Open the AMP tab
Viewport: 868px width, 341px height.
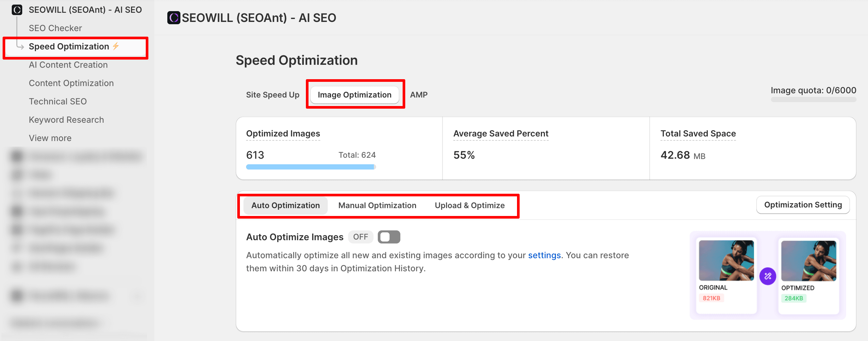418,95
